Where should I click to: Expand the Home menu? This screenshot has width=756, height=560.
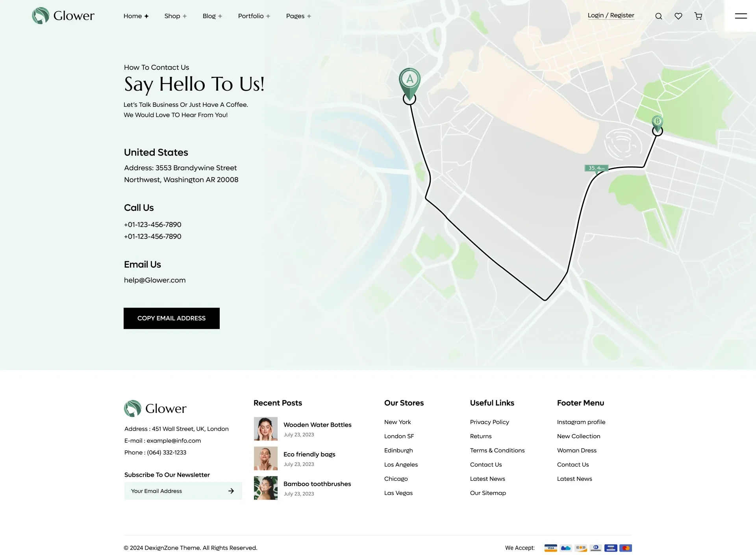(136, 16)
